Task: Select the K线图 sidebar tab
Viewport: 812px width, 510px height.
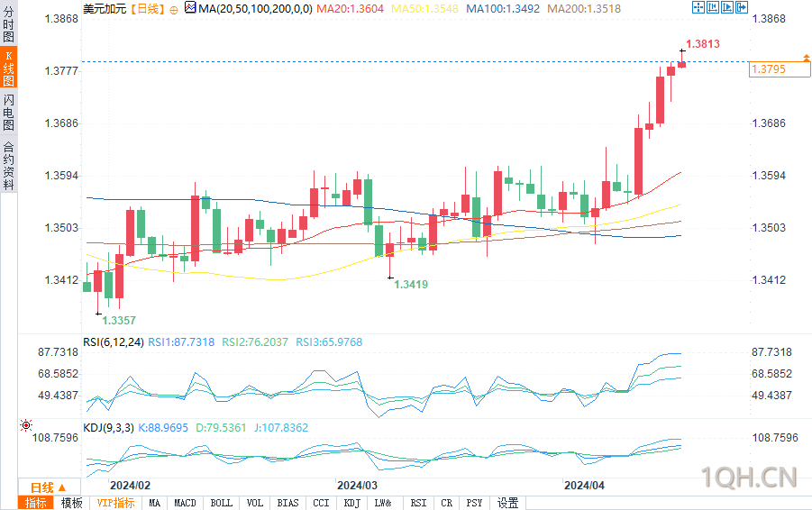Action: click(x=8, y=68)
